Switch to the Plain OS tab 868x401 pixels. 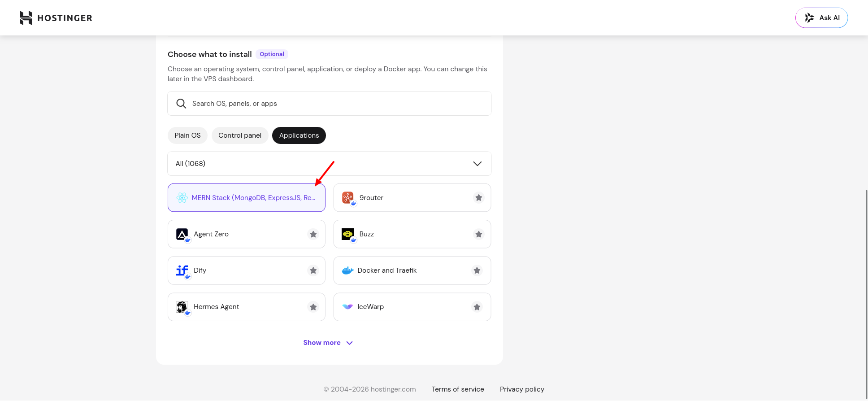[x=187, y=135]
